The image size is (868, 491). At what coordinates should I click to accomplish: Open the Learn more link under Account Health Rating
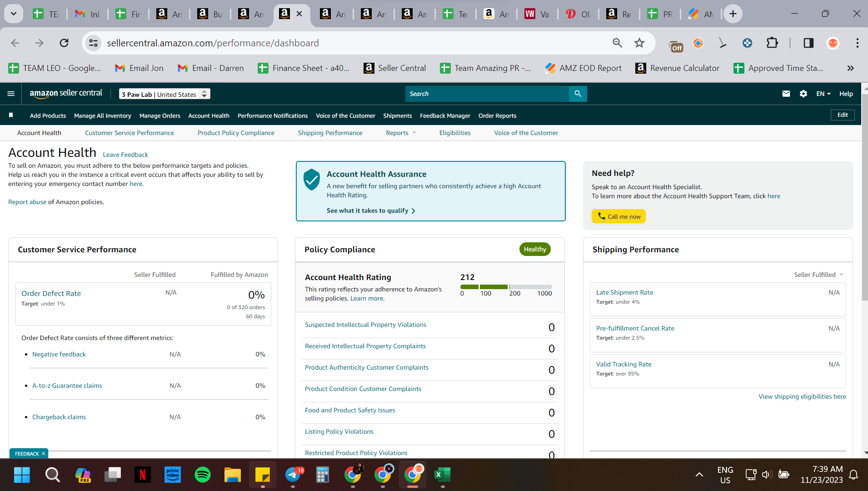(x=367, y=298)
